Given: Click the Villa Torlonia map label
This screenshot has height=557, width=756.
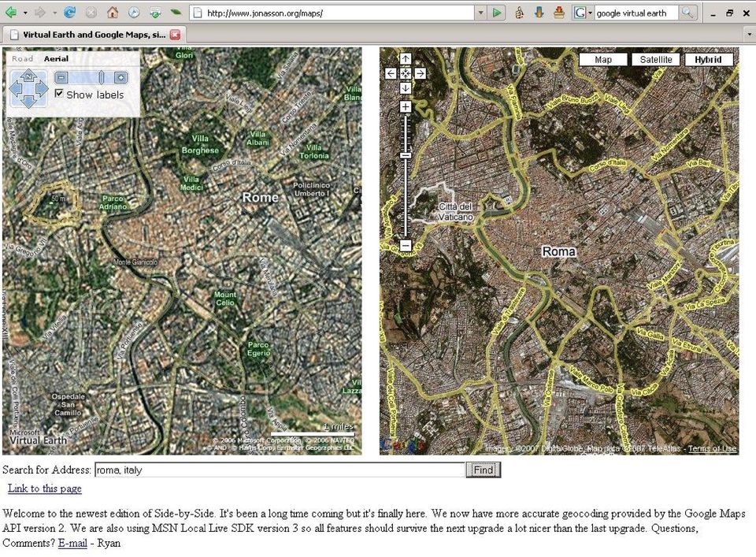Looking at the screenshot, I should click(314, 151).
